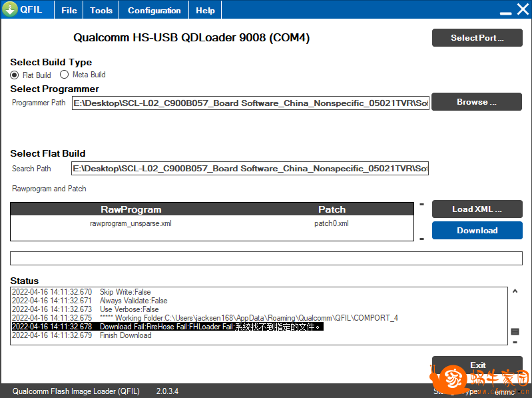Select the Download Fail FireHose log line
The width and height of the screenshot is (532, 398).
click(168, 327)
